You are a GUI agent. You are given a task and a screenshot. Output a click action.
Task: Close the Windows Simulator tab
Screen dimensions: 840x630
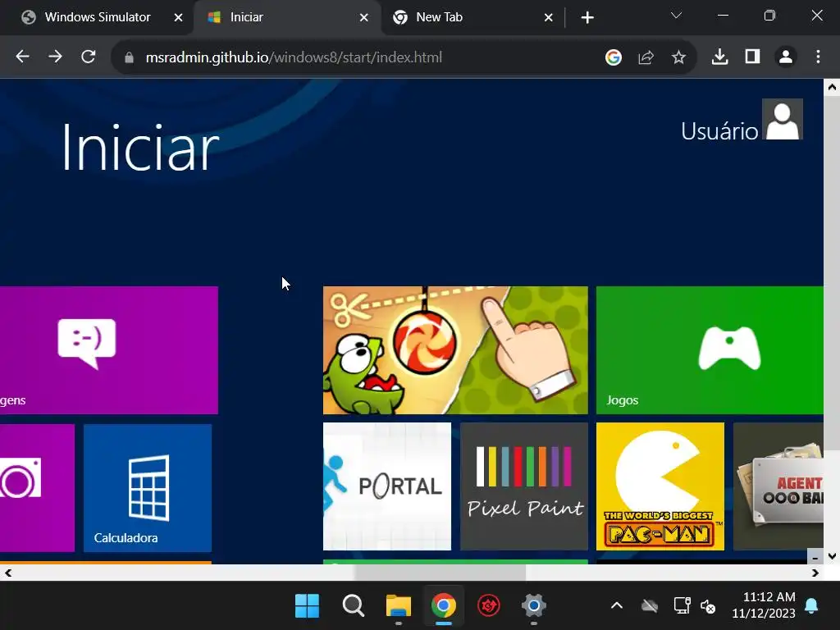point(178,18)
